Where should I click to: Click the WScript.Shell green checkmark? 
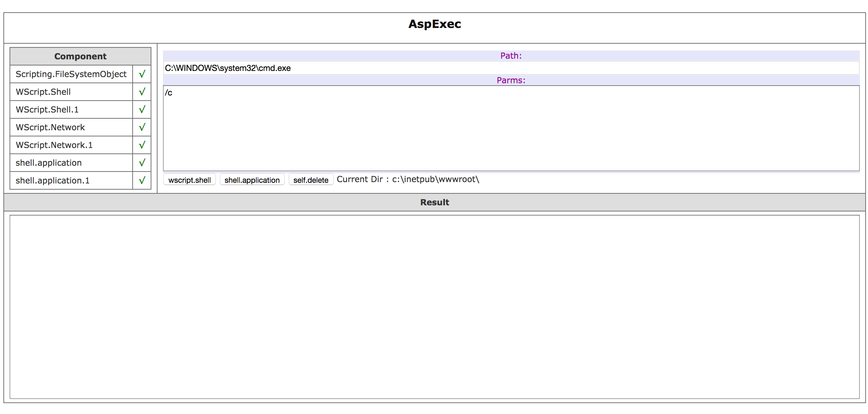[142, 92]
